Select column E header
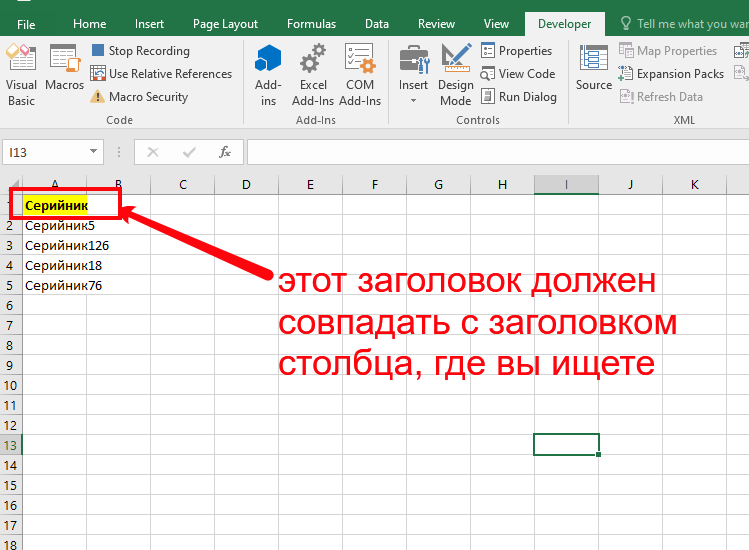Screen dimensions: 749x550 point(310,184)
